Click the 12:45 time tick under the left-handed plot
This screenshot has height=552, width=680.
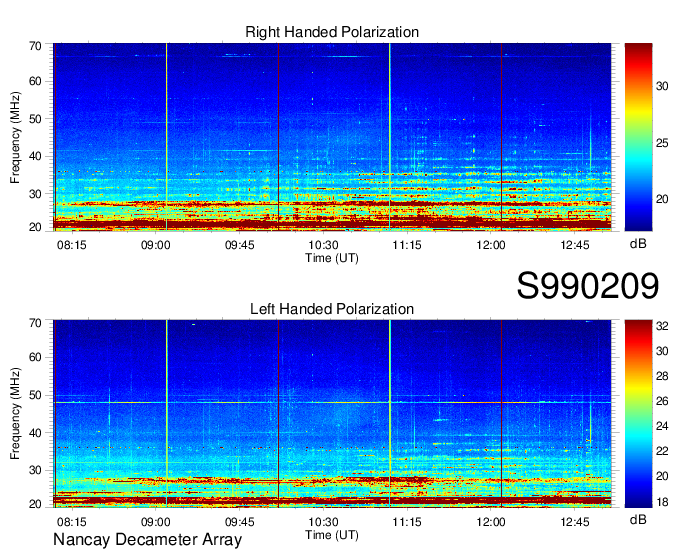pos(575,522)
